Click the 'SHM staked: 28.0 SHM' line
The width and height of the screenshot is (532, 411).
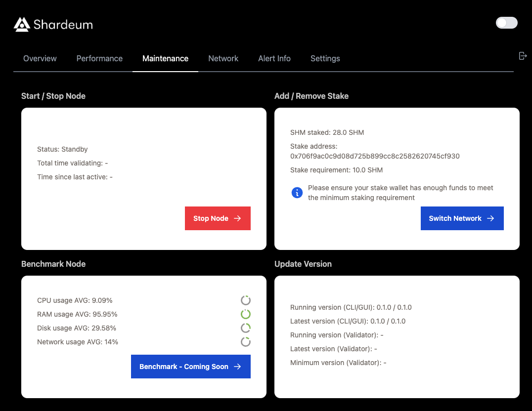327,132
